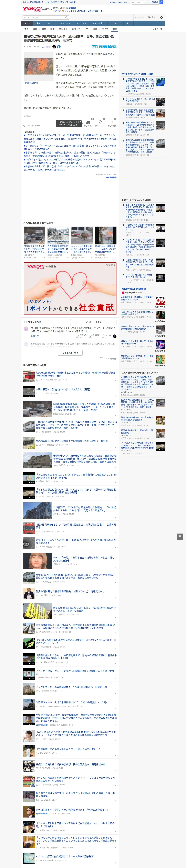
Task: Open the ランキング tab
Action: [115, 24]
